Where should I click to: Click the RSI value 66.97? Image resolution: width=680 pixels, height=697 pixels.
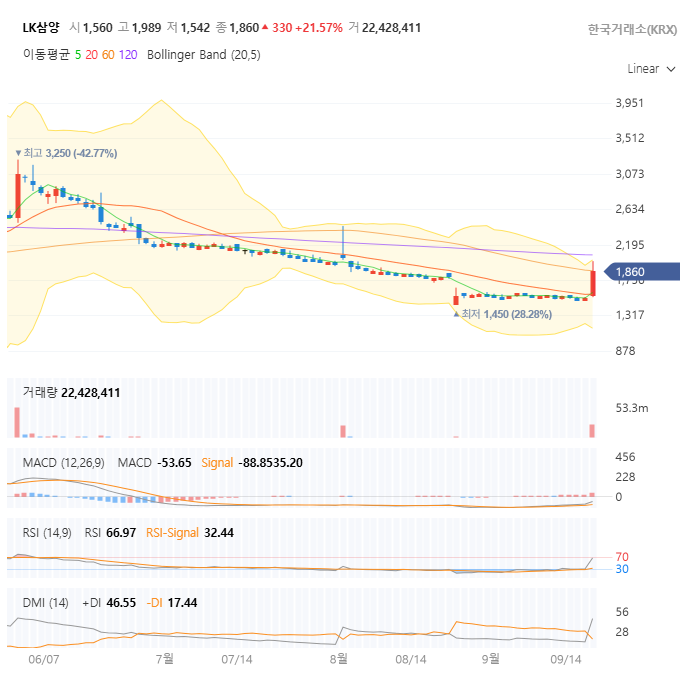point(121,533)
